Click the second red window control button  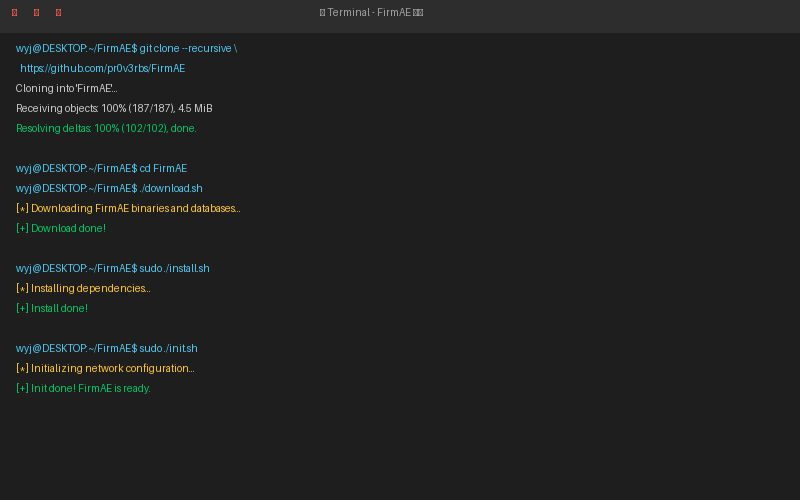(x=37, y=12)
